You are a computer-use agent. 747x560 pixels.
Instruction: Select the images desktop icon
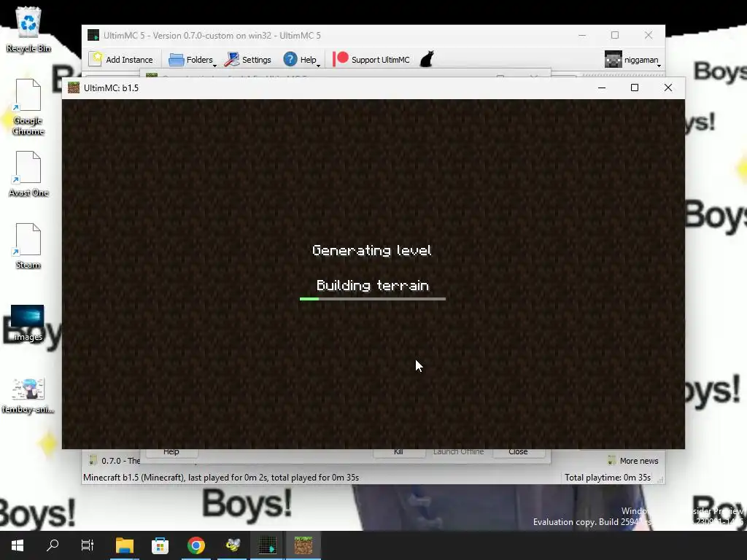(27, 323)
